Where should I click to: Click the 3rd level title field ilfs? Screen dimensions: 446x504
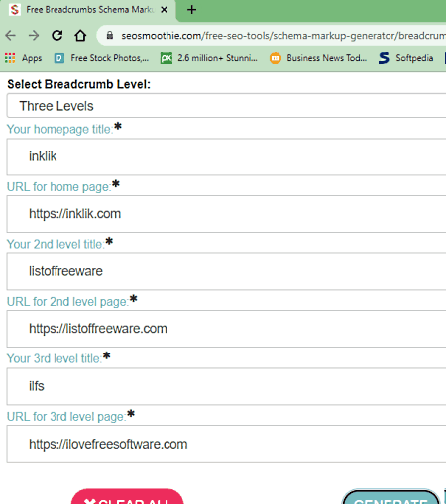pos(226,386)
